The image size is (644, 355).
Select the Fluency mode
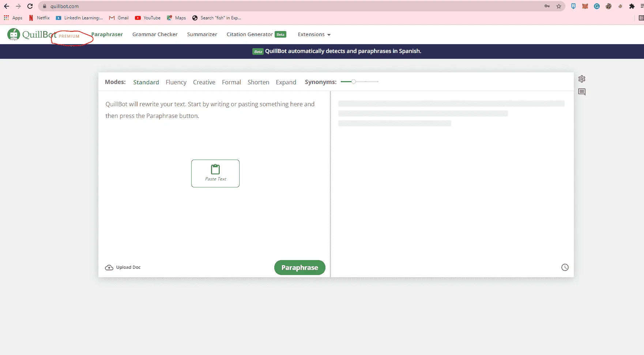176,82
